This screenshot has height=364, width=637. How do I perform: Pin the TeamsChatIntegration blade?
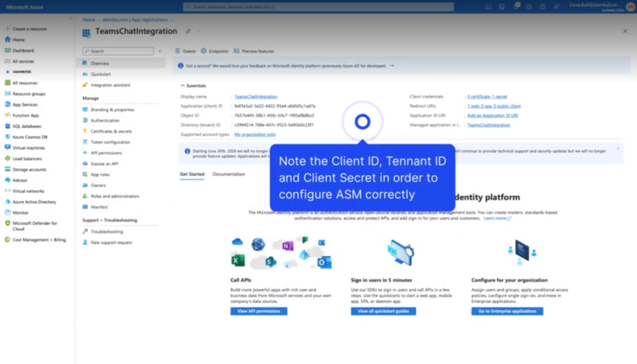(x=188, y=31)
